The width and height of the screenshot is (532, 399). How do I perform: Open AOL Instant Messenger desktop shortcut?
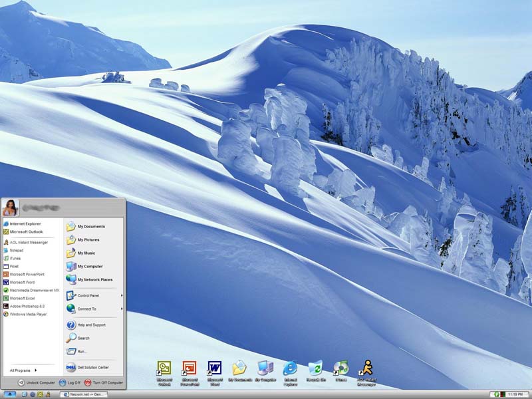[366, 368]
